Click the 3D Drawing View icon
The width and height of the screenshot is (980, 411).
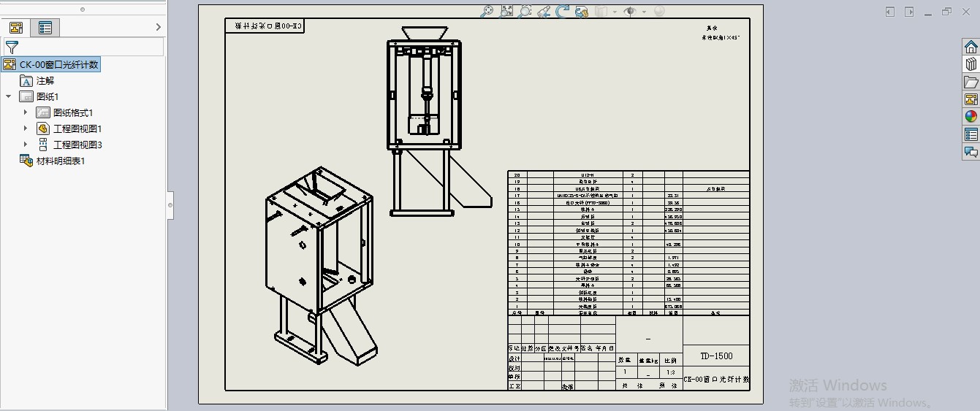tap(582, 11)
